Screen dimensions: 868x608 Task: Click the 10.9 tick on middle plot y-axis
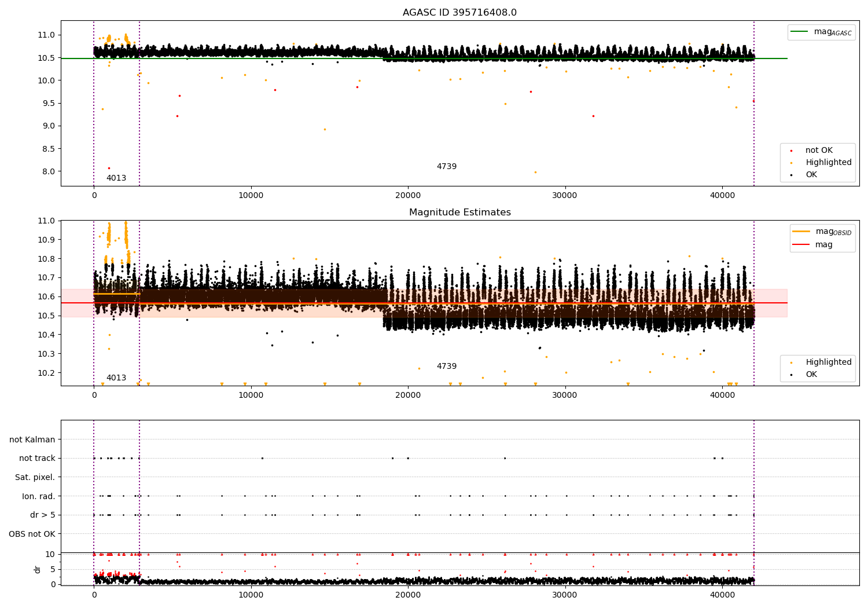point(46,240)
